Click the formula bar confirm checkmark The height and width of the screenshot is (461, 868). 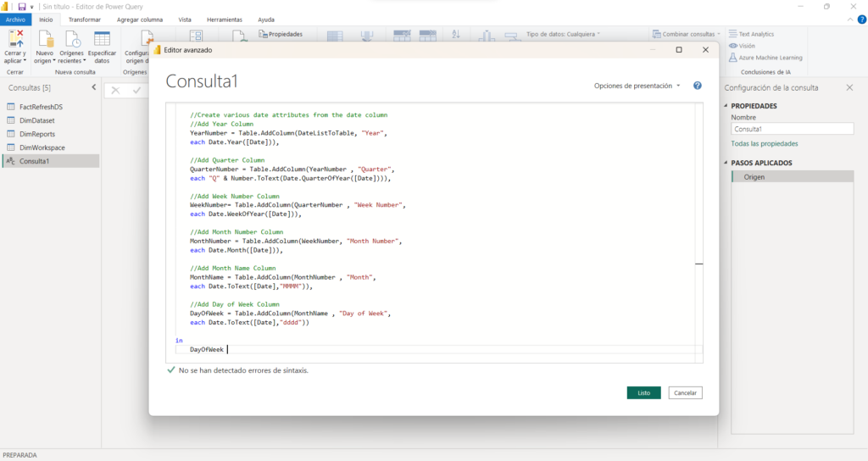[x=136, y=90]
